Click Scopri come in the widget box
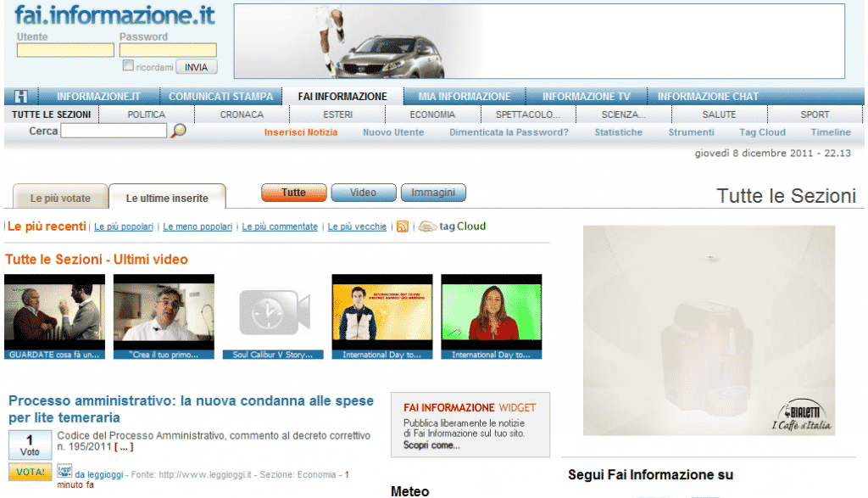The image size is (868, 498). [x=431, y=445]
